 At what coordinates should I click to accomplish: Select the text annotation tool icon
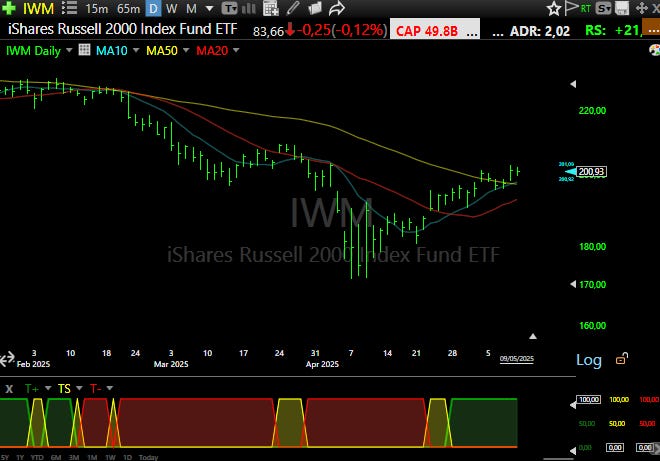pyautogui.click(x=229, y=8)
